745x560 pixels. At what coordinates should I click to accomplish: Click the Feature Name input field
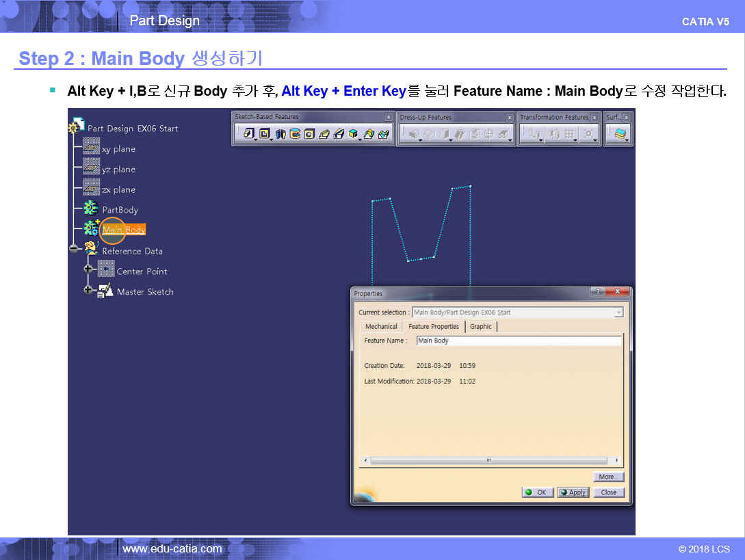click(518, 341)
